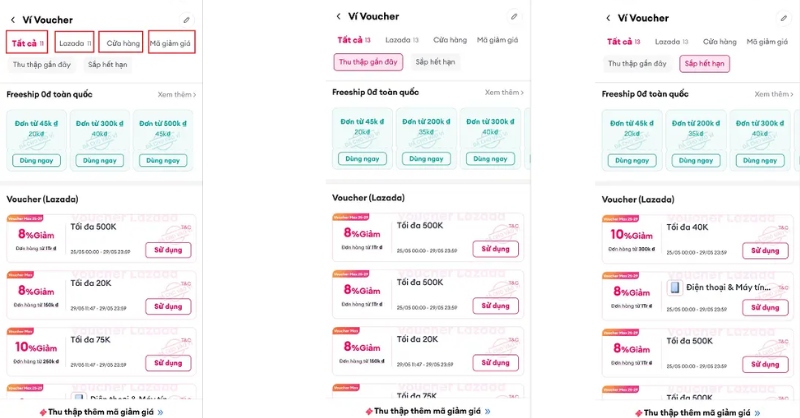
Task: Expand "Xem thêm" in the left screen's Freeship section
Action: click(x=177, y=95)
